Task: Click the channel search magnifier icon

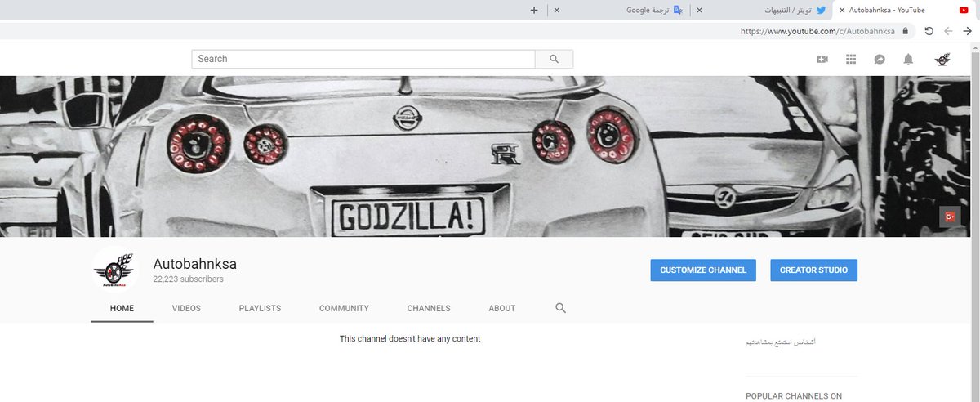Action: pos(560,308)
